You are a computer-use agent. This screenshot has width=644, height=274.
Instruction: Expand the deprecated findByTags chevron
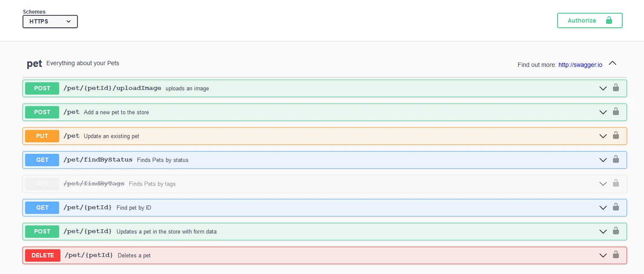pos(603,184)
